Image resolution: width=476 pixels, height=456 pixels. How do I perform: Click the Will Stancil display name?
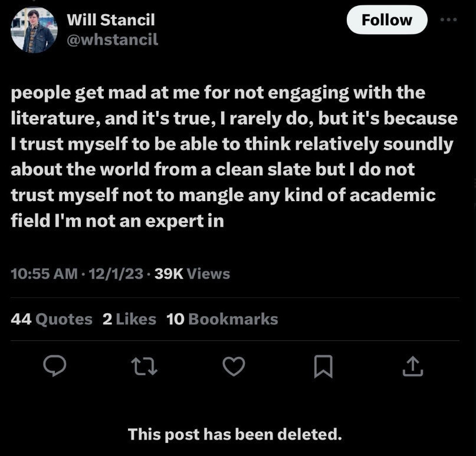point(111,19)
